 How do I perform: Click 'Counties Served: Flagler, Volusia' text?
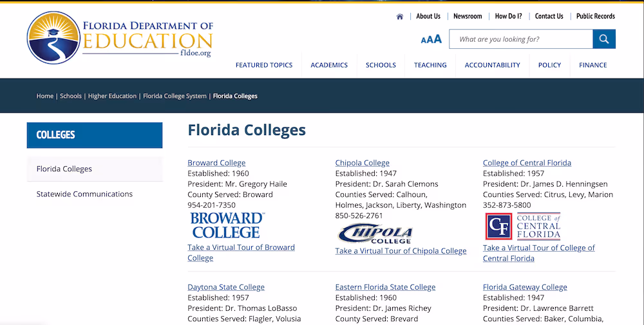(244, 319)
